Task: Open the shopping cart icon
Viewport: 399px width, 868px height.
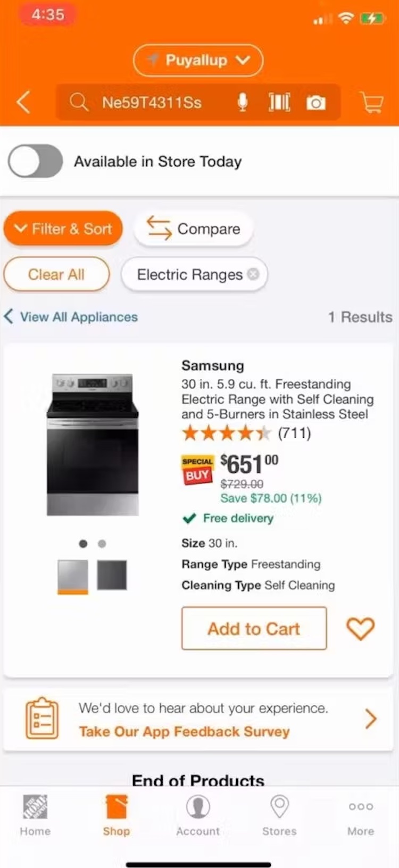Action: 372,102
